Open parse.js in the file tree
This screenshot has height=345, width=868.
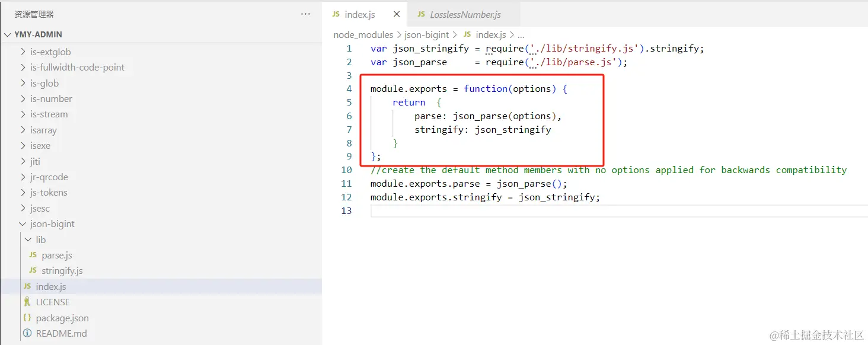57,255
